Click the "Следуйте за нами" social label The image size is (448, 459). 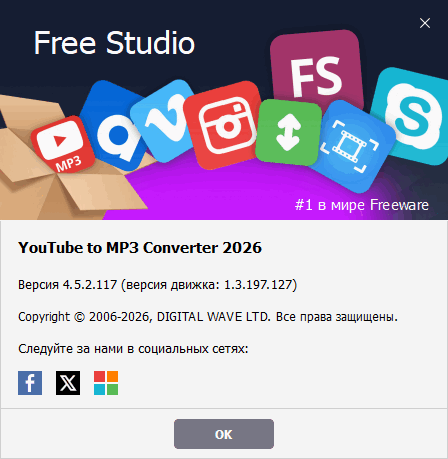pyautogui.click(x=133, y=349)
